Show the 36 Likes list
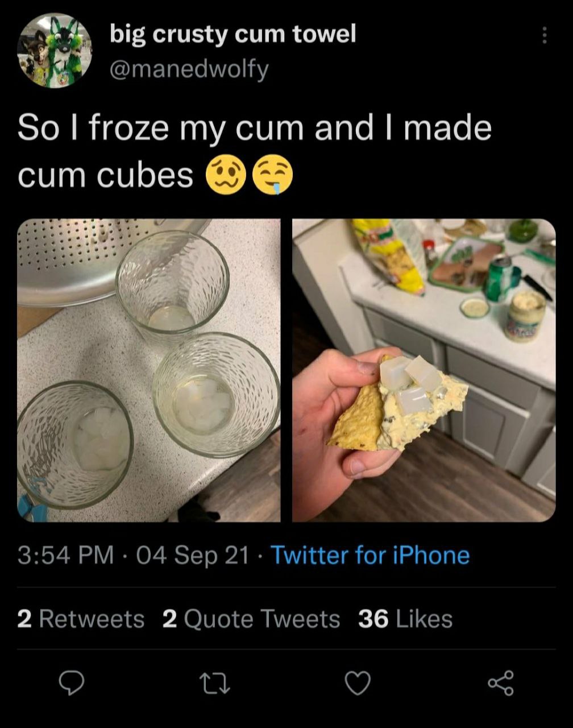 pyautogui.click(x=405, y=619)
